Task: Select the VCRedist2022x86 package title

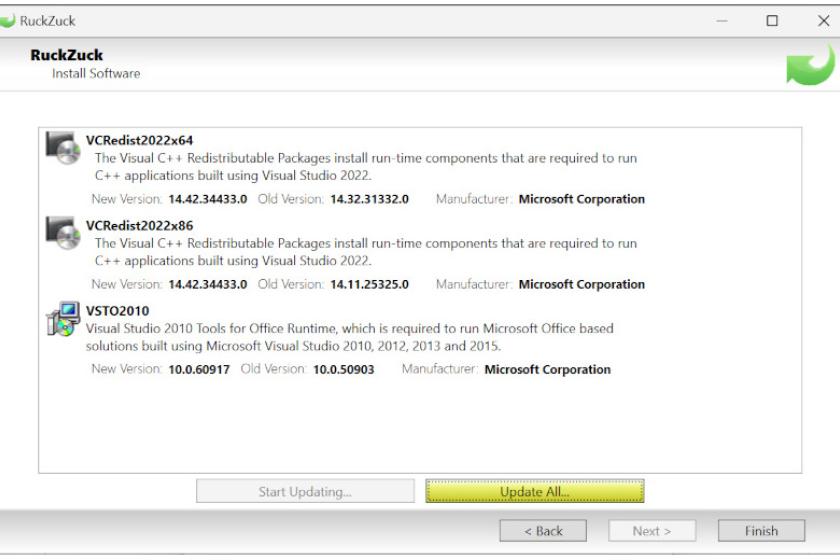Action: tap(139, 226)
